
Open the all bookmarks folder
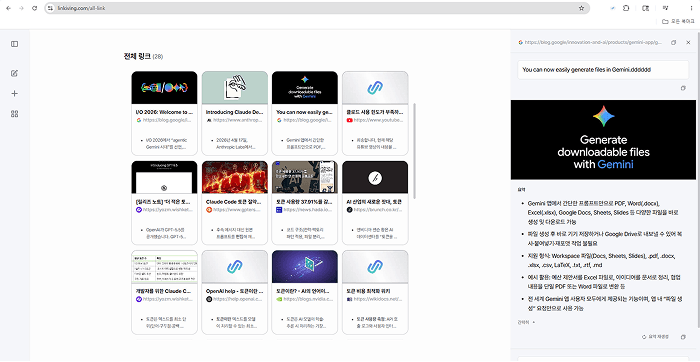pyautogui.click(x=678, y=21)
